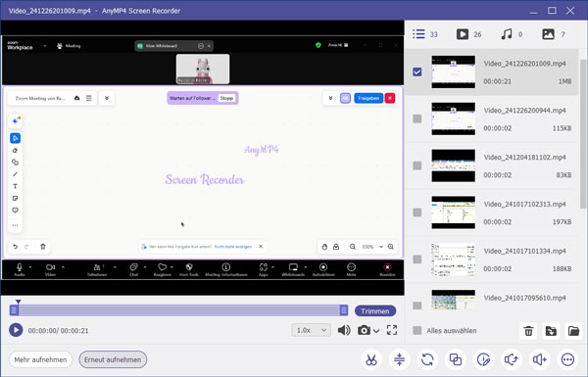Check Video_241017095610.mp4 checkbox
This screenshot has height=377, width=588.
pos(417,306)
